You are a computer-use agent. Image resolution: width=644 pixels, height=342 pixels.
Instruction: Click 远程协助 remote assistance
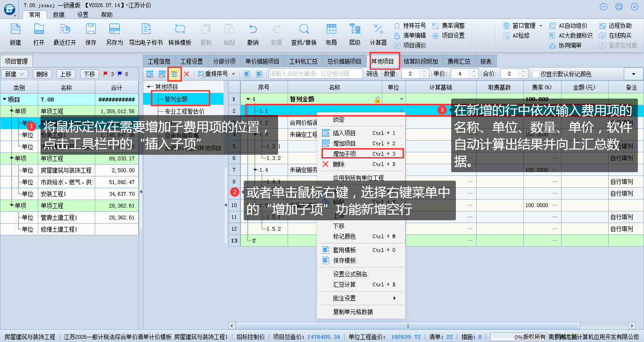pos(615,25)
